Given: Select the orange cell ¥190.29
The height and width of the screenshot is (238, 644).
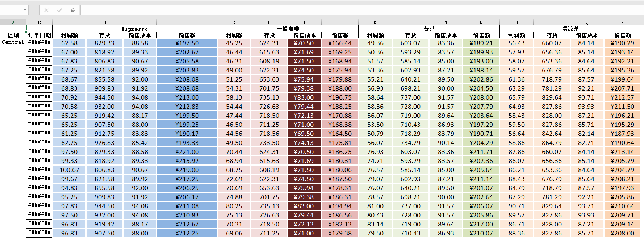Looking at the screenshot, I should [622, 43].
